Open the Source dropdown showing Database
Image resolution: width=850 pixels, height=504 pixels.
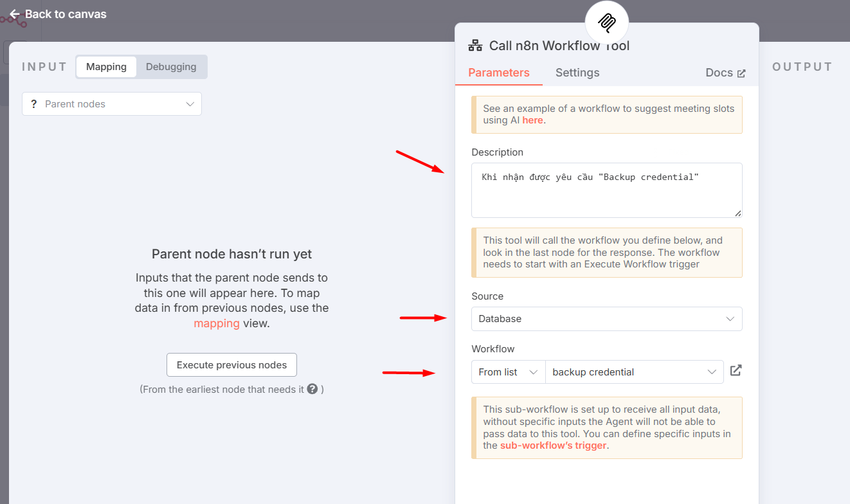click(x=607, y=319)
